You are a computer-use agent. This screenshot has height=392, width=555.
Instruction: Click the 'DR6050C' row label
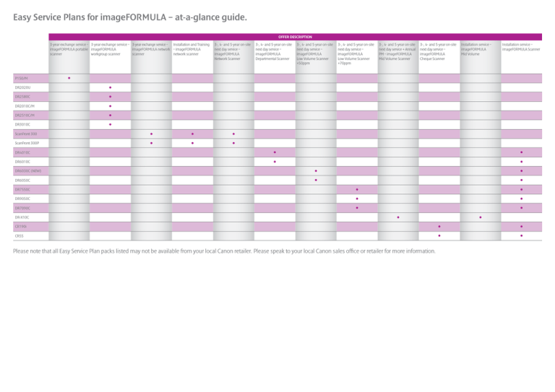[22, 180]
